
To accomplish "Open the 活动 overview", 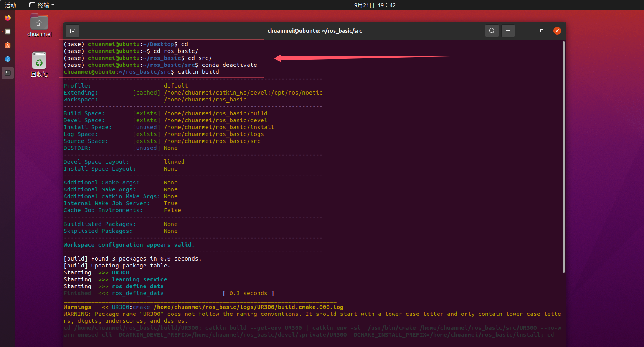I will tap(10, 5).
